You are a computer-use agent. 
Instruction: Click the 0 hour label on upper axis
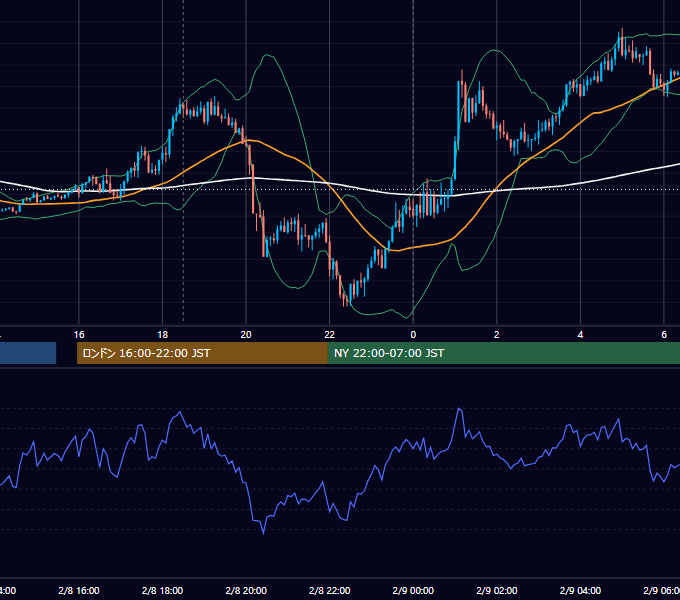[x=413, y=335]
